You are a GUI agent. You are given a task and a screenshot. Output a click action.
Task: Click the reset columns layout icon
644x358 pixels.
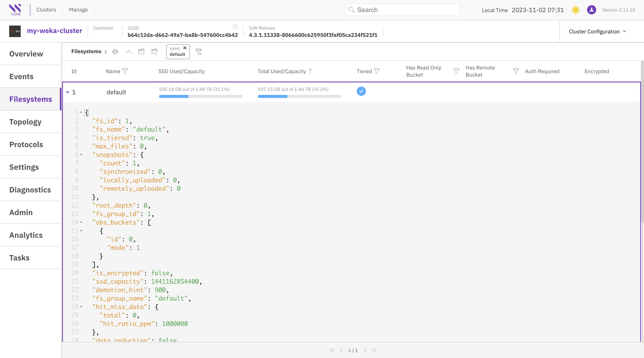coord(154,52)
